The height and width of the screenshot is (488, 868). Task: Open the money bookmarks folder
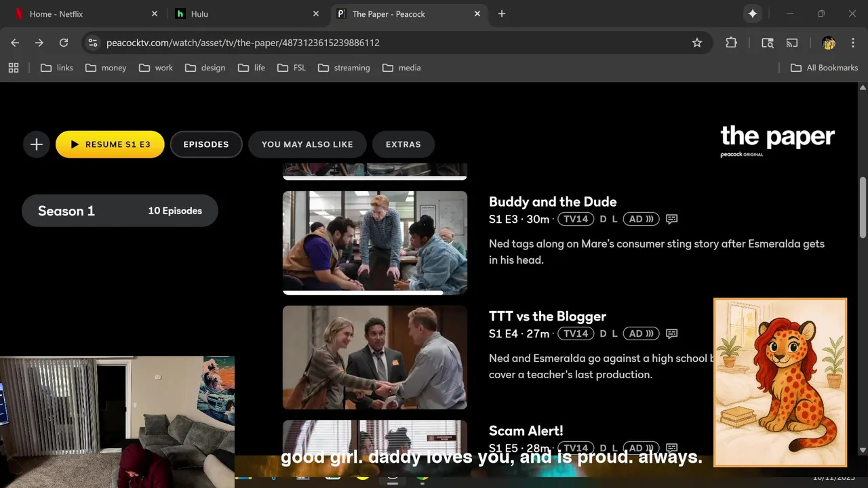coord(106,68)
